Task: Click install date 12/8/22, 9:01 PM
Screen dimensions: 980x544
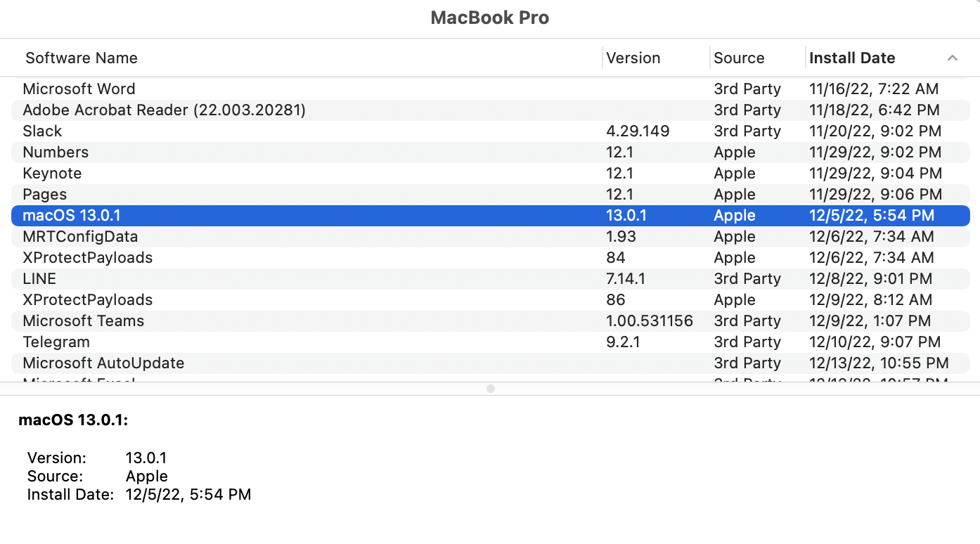Action: pyautogui.click(x=871, y=279)
